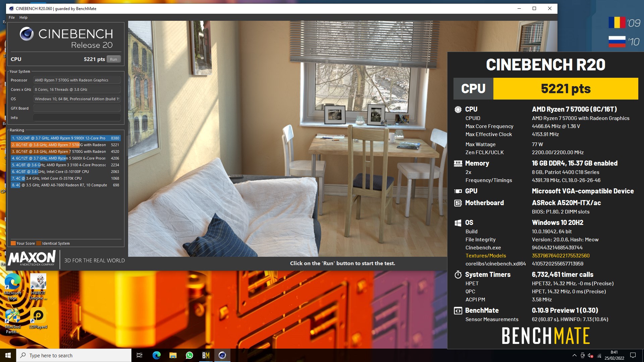This screenshot has width=644, height=362.
Task: Click the GPU icon in BenchMate panel
Action: [458, 191]
